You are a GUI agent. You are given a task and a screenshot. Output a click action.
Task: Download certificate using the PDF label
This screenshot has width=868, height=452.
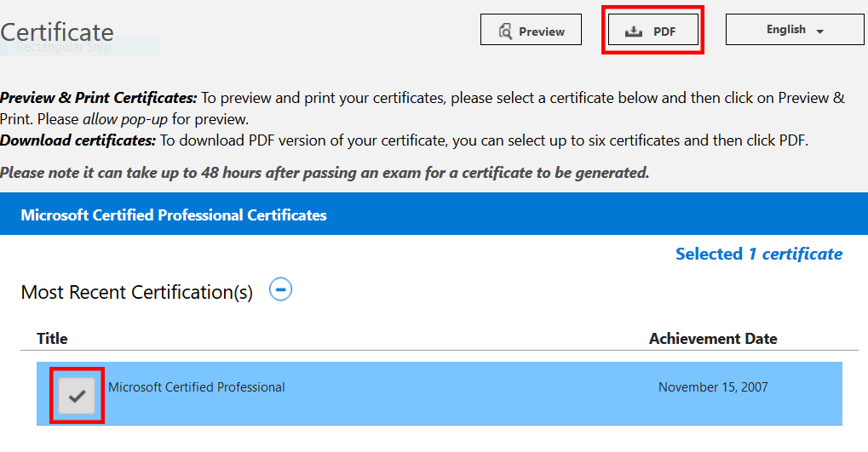[664, 31]
